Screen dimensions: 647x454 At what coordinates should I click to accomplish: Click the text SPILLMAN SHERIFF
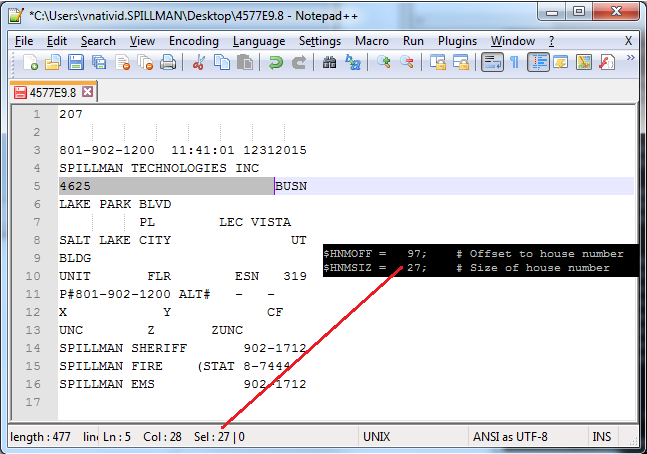tap(123, 348)
